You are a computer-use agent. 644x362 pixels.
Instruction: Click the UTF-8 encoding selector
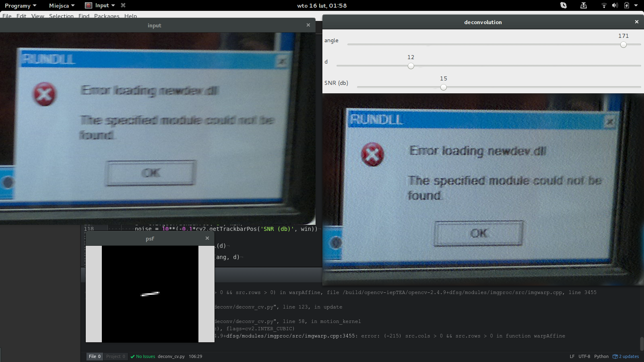(x=584, y=356)
